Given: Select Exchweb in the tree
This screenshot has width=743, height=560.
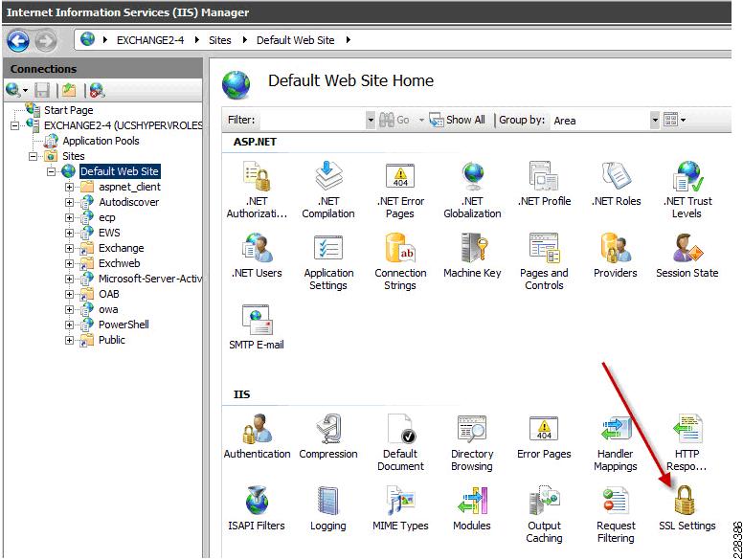Looking at the screenshot, I should [x=119, y=263].
